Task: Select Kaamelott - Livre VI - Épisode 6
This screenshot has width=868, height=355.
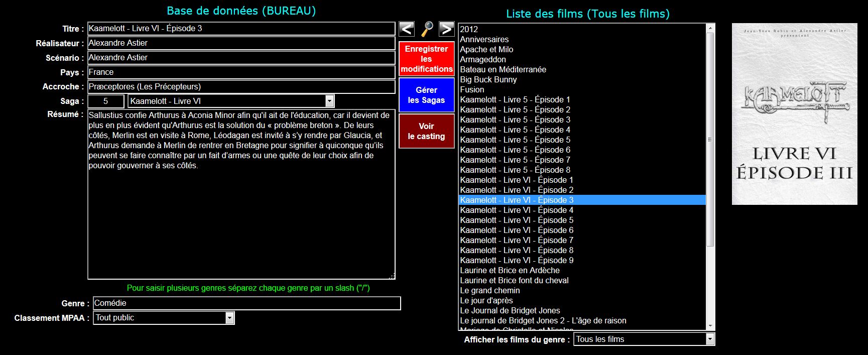Action: pyautogui.click(x=582, y=230)
